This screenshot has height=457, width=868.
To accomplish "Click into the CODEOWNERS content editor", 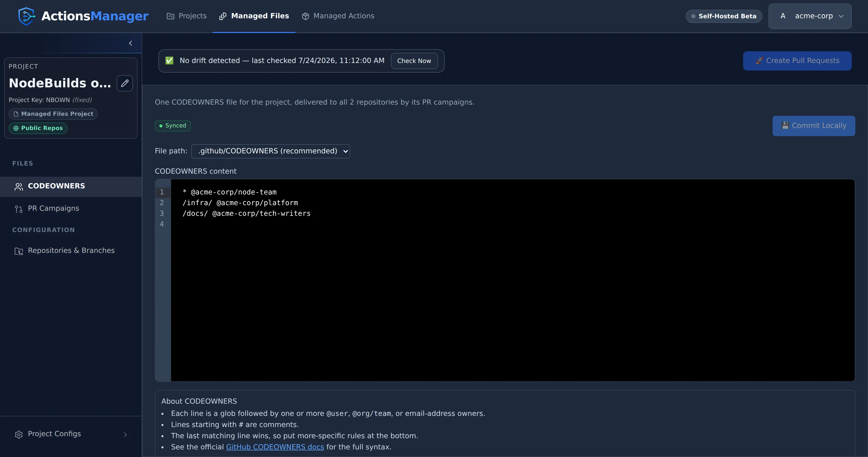I will 512,280.
